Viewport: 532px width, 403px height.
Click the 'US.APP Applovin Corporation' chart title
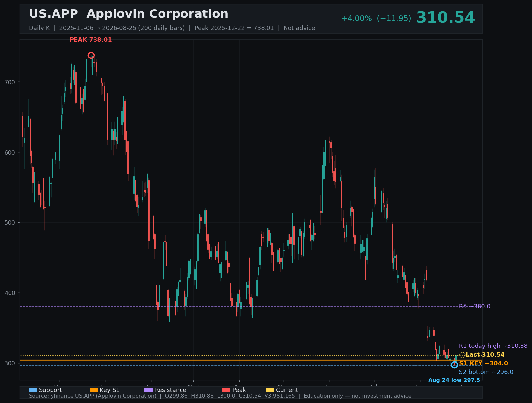(129, 14)
